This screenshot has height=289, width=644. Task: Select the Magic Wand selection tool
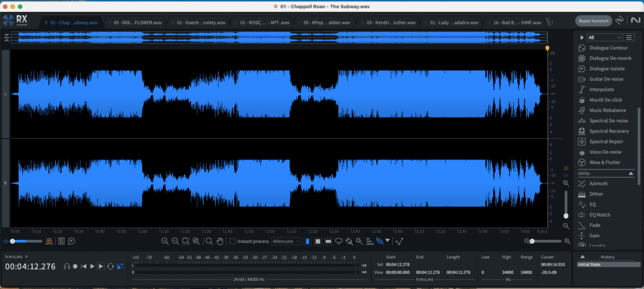pos(359,241)
